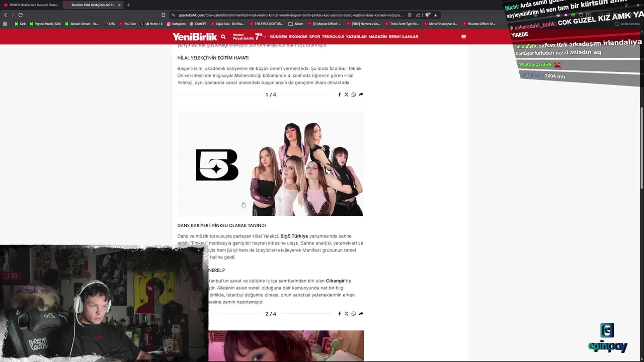Open the ChatGPT bookmark
The image size is (644, 362).
pyautogui.click(x=198, y=24)
